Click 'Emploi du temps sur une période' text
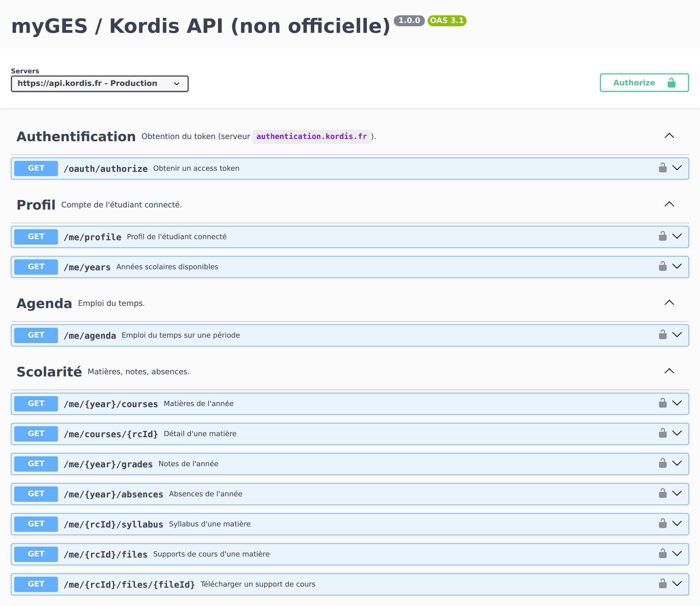The image size is (700, 606). (x=181, y=335)
